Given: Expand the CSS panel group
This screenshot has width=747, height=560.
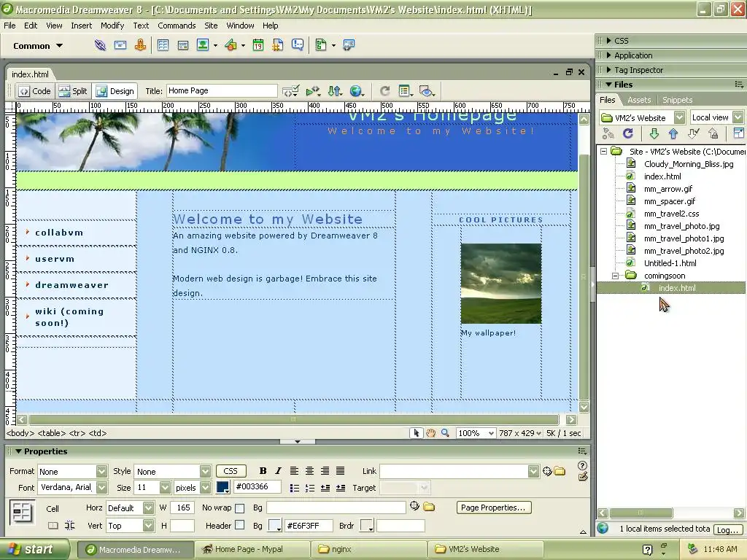Looking at the screenshot, I should click(608, 41).
